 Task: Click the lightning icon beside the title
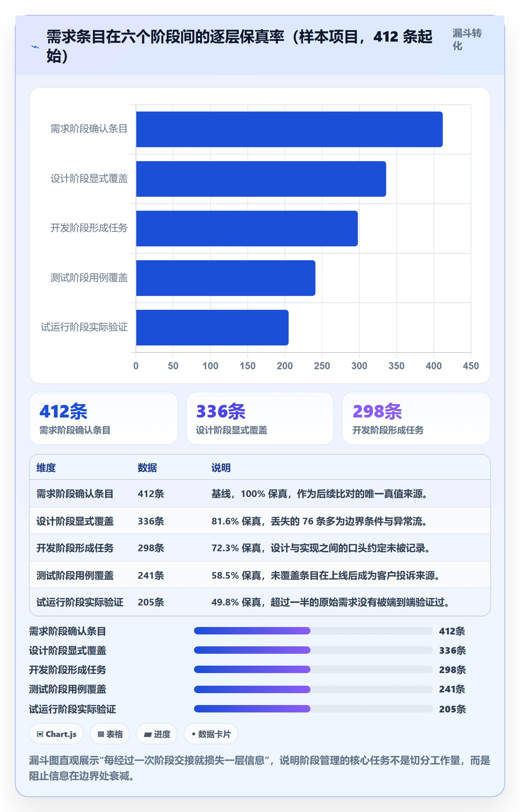(35, 47)
